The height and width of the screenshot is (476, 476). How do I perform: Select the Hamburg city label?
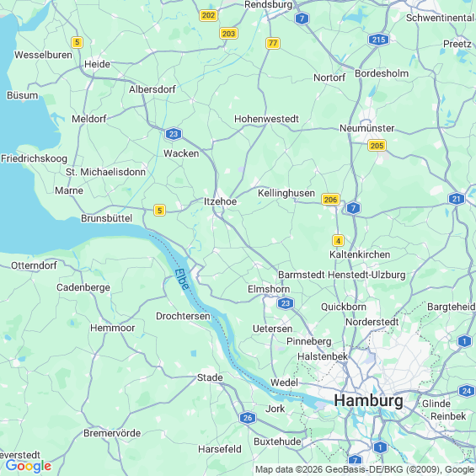368,400
